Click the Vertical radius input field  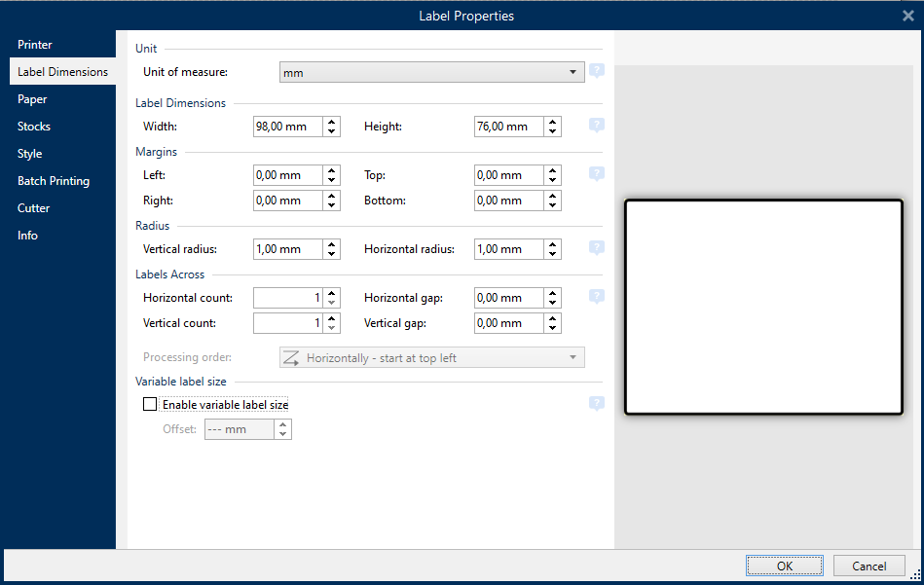click(287, 249)
